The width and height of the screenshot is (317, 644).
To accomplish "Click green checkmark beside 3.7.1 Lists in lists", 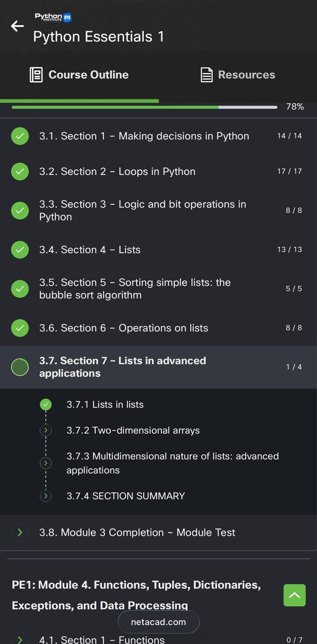I will (46, 405).
